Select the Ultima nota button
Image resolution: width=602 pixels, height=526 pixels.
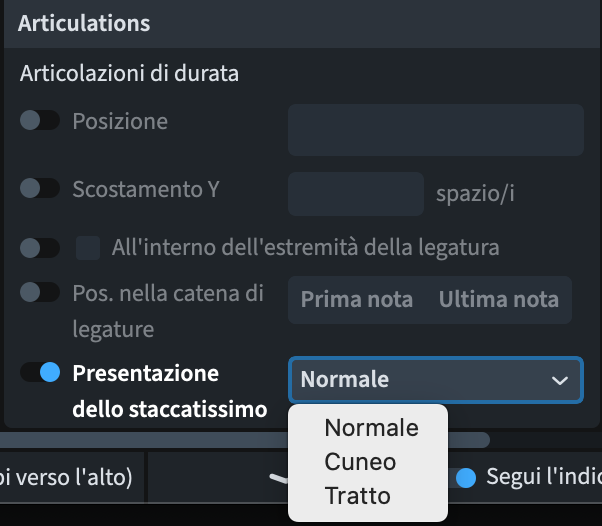tap(499, 299)
